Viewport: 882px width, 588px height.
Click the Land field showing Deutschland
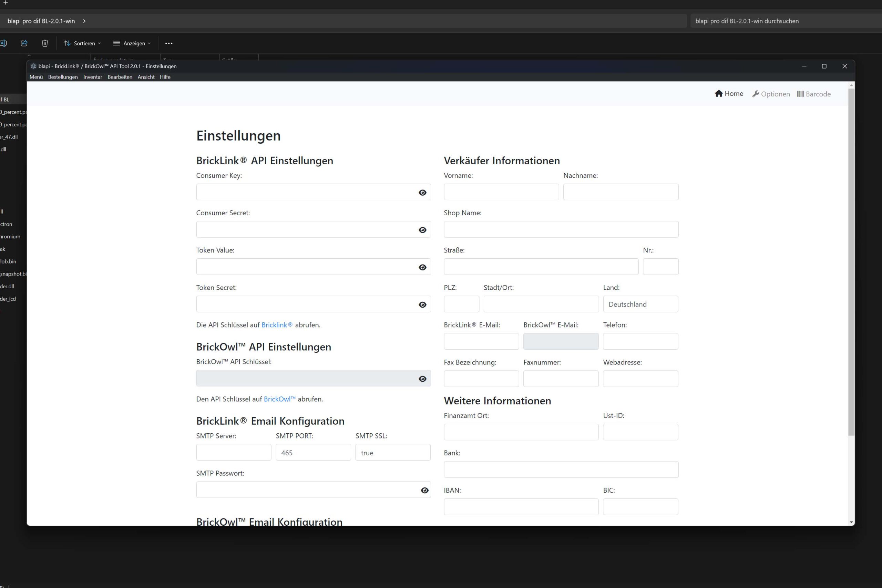click(640, 304)
